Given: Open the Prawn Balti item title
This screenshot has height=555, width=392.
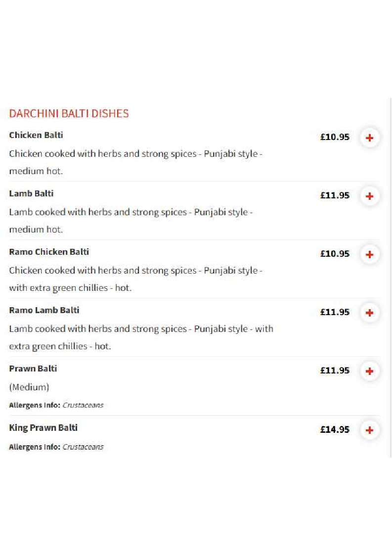Looking at the screenshot, I should (33, 369).
